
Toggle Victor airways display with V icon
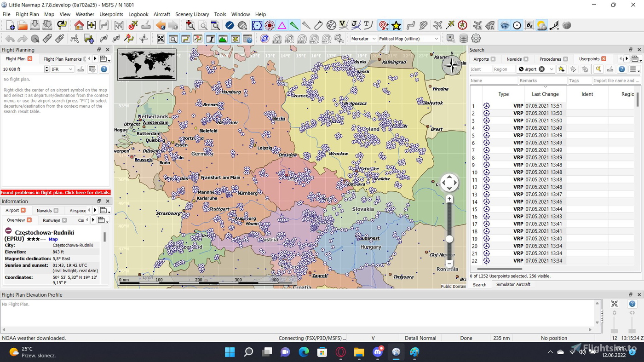click(x=342, y=25)
